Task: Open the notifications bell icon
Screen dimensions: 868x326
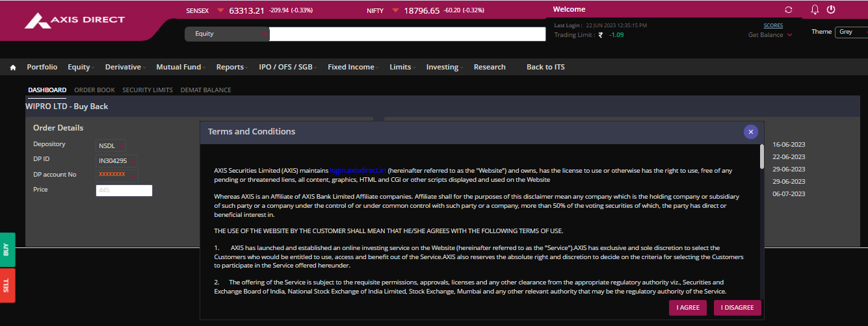Action: click(x=815, y=10)
